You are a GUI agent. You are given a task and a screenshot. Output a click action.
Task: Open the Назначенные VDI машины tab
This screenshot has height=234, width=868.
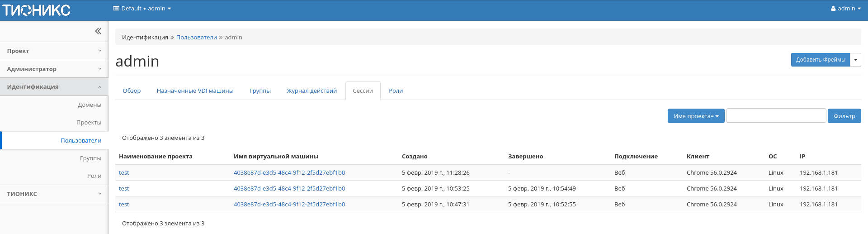(x=195, y=91)
